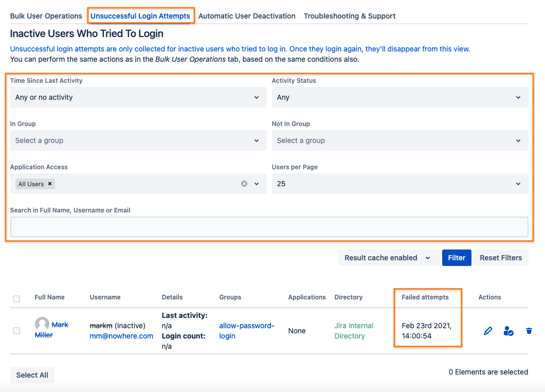Screen dimensions: 545x392
Task: Go to Troubleshooting & Support tab
Action: pyautogui.click(x=349, y=16)
